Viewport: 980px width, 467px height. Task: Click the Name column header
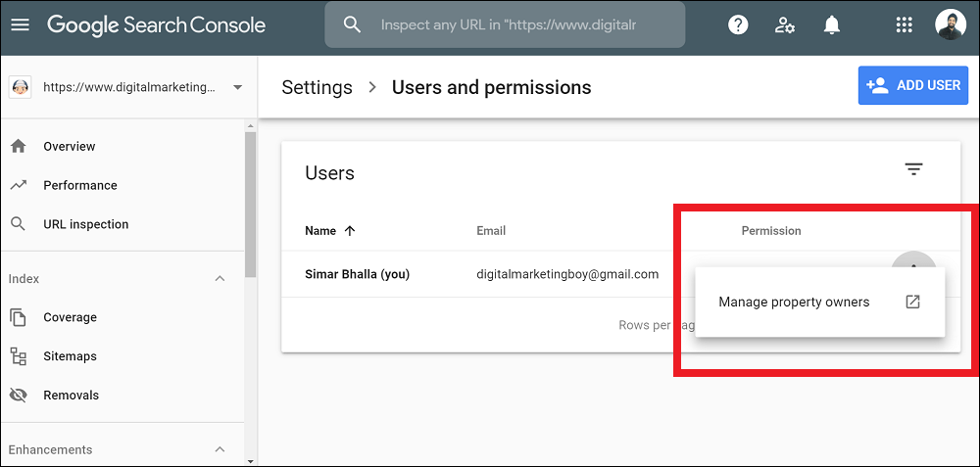[320, 230]
